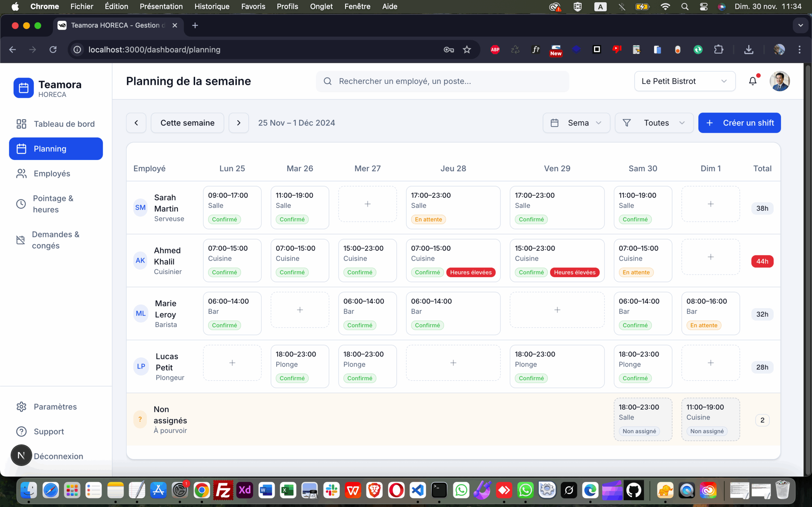Go to previous week with left chevron
Screen dimensions: 812x507
pyautogui.click(x=136, y=123)
